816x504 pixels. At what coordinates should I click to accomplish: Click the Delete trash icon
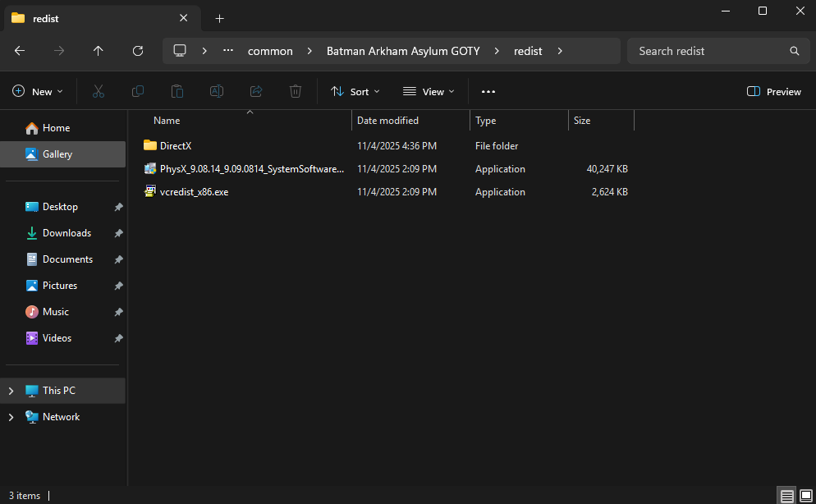(x=296, y=91)
